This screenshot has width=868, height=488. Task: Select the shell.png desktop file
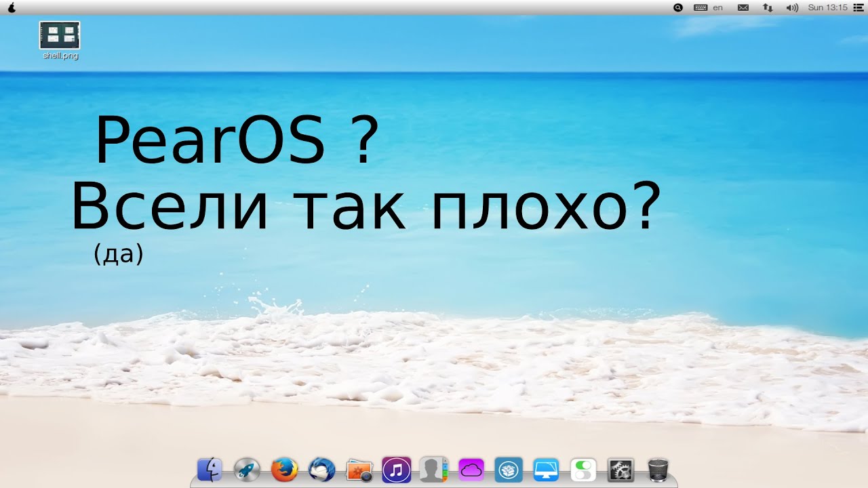click(x=60, y=41)
